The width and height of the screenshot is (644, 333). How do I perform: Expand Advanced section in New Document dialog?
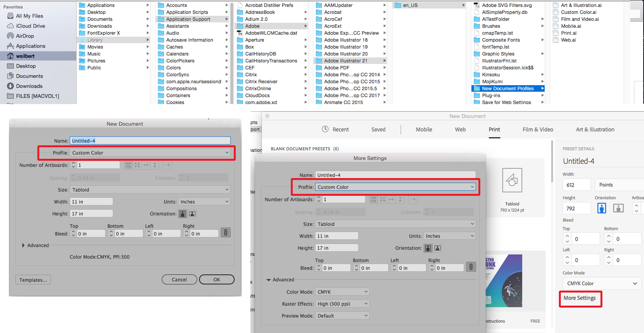coord(23,245)
